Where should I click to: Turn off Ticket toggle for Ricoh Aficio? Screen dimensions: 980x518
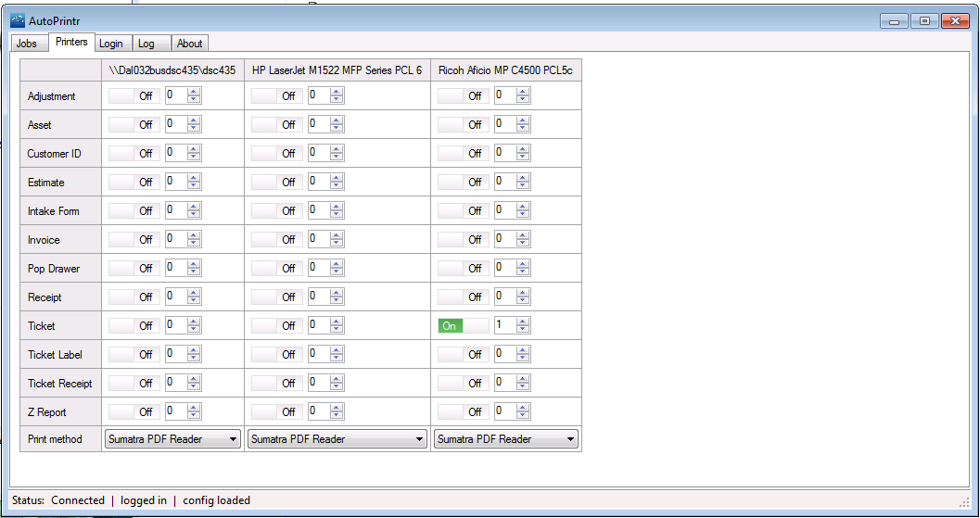[463, 326]
